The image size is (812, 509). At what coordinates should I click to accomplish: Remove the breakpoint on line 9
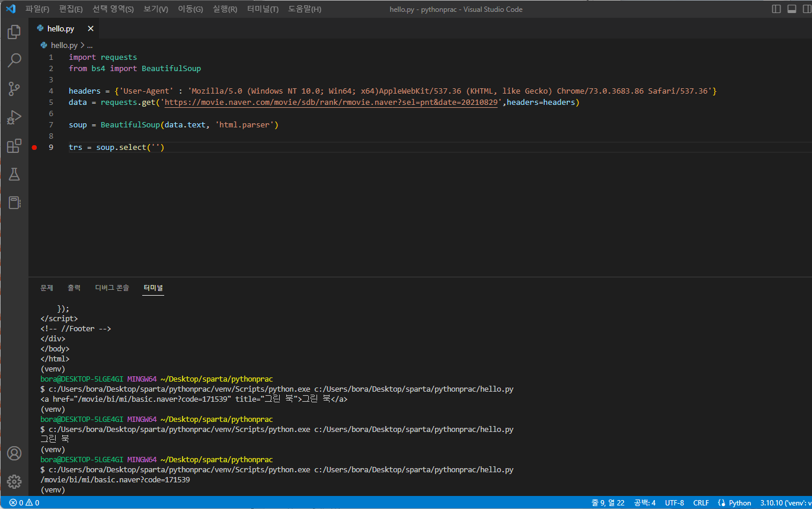click(x=34, y=148)
